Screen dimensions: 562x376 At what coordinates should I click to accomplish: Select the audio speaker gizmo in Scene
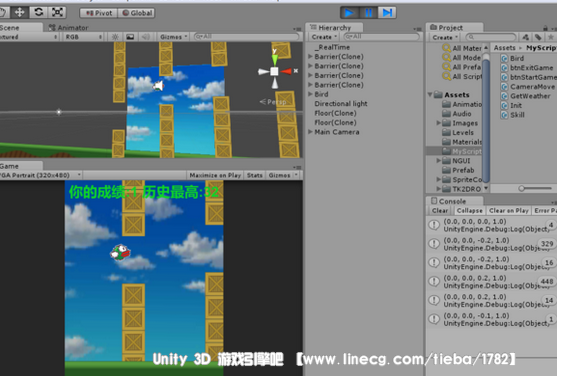[x=158, y=85]
